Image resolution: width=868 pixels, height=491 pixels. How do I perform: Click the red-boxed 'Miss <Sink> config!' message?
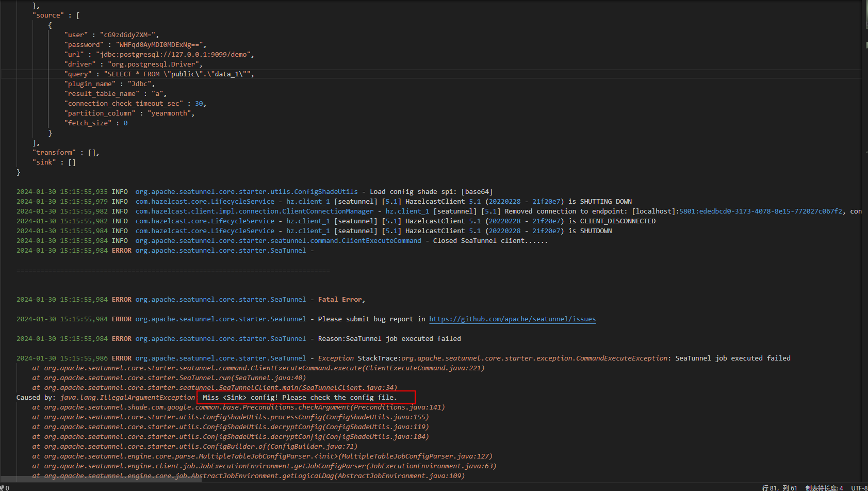point(306,398)
